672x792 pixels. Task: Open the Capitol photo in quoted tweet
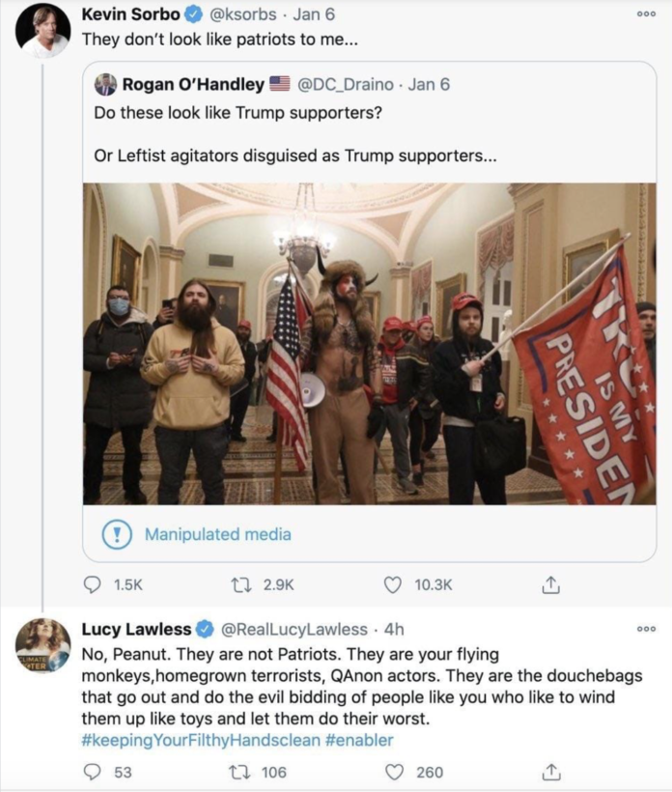[370, 344]
